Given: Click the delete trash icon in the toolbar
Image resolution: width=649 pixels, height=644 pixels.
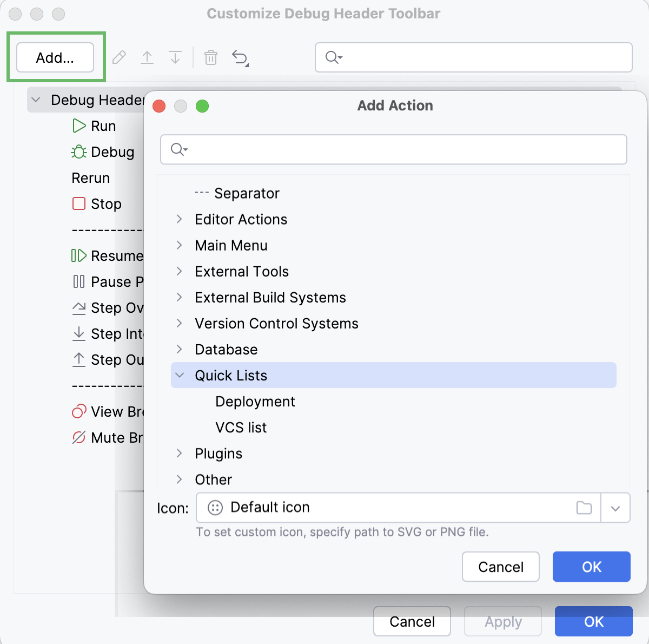Looking at the screenshot, I should click(x=211, y=57).
